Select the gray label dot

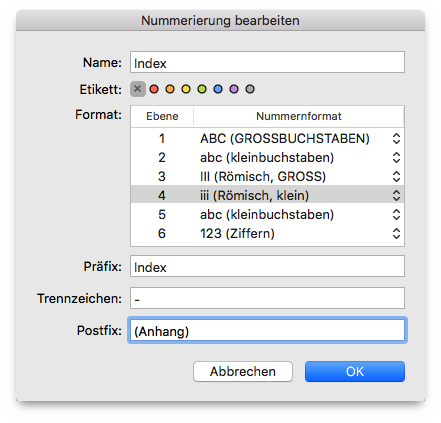[250, 89]
